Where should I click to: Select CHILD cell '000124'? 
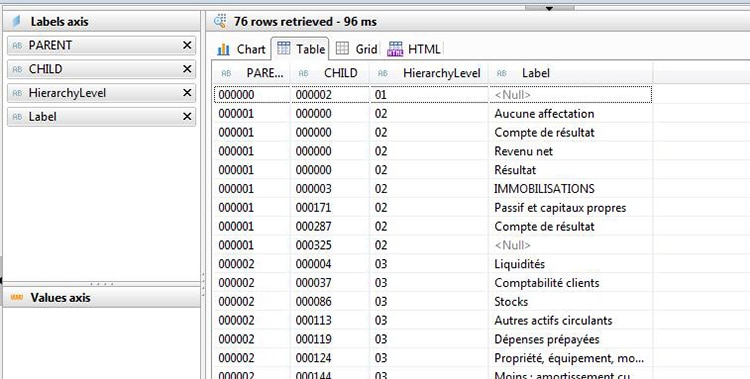click(x=330, y=358)
